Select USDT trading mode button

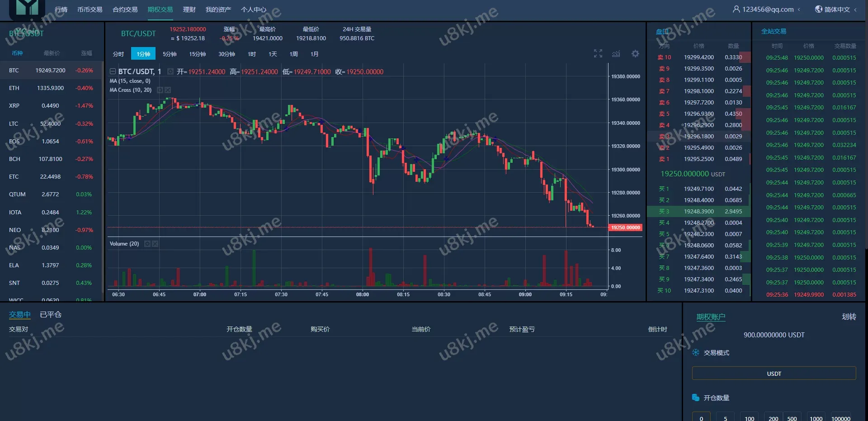(x=774, y=374)
